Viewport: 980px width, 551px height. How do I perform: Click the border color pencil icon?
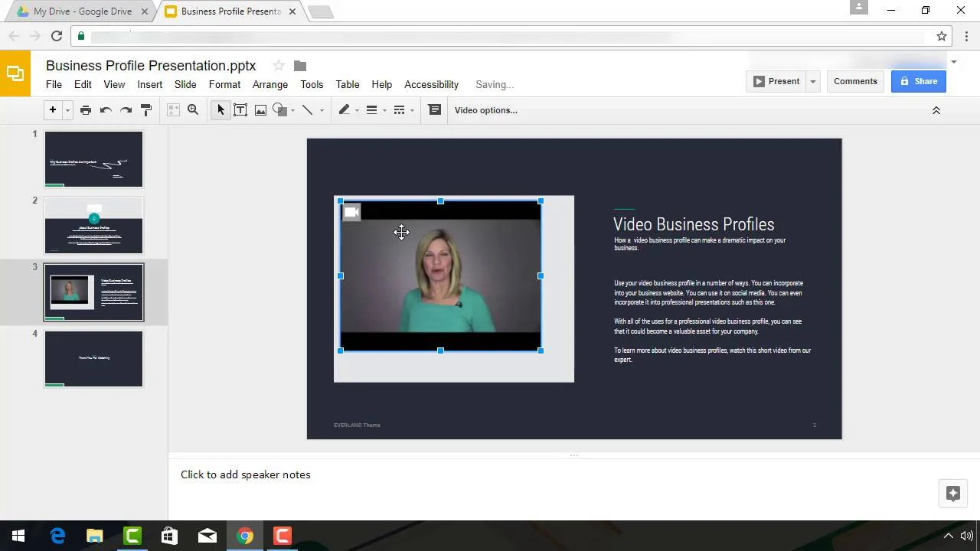coord(345,110)
